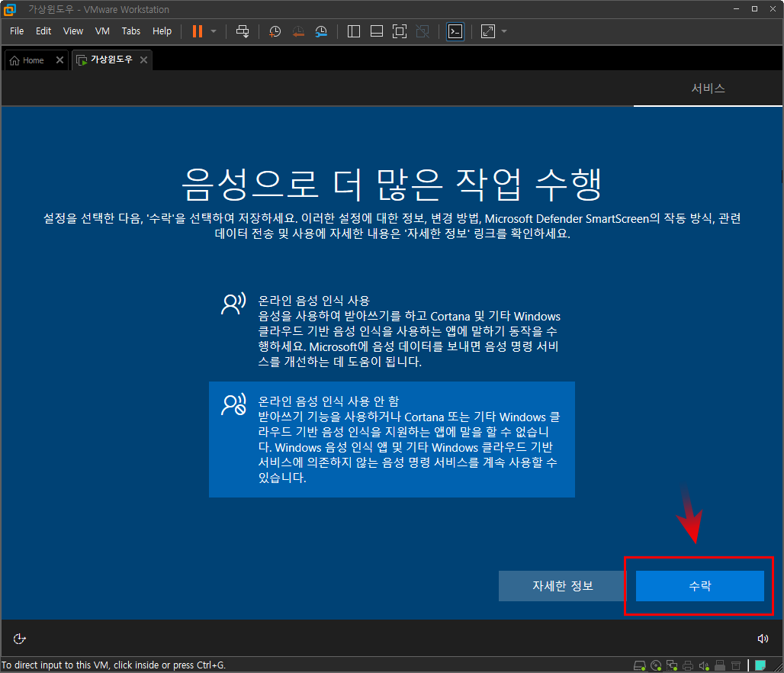Image resolution: width=784 pixels, height=673 pixels.
Task: Open the console view button
Action: click(x=455, y=31)
